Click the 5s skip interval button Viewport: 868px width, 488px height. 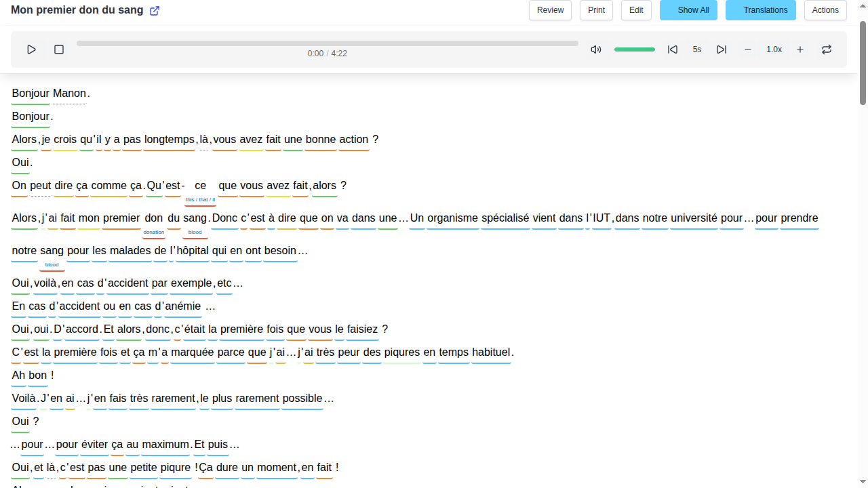[x=697, y=49]
